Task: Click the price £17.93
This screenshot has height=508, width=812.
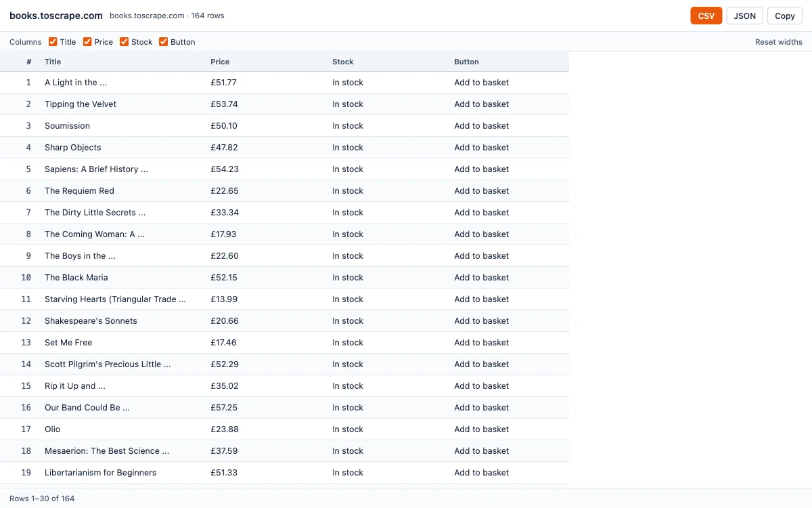Action: tap(223, 234)
